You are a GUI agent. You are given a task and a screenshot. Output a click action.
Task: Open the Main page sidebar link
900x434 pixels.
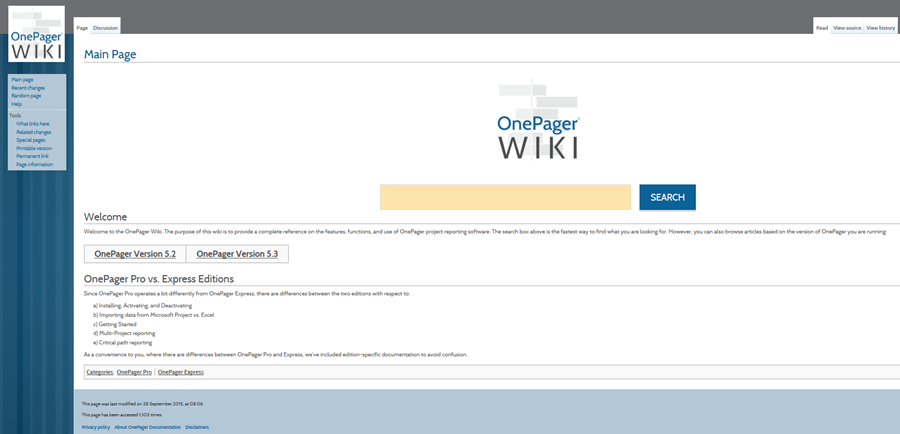(x=22, y=80)
